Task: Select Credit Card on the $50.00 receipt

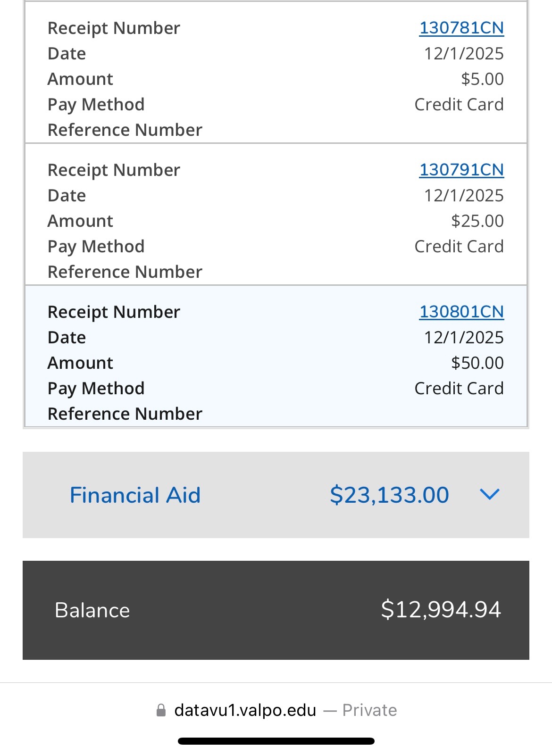Action: click(x=459, y=388)
